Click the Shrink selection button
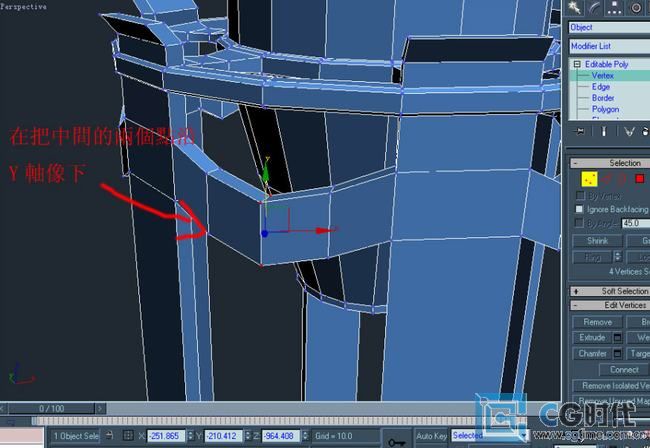Viewport: 650px width, 448px height. click(597, 241)
